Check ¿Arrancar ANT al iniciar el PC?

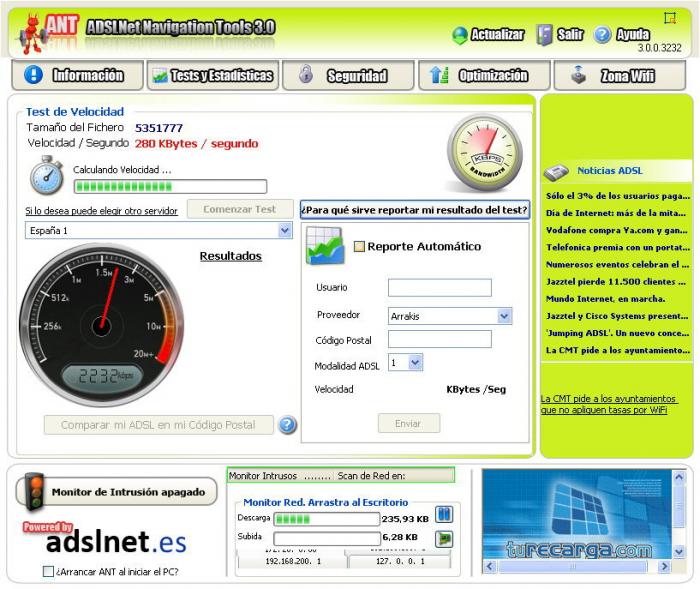click(x=48, y=572)
